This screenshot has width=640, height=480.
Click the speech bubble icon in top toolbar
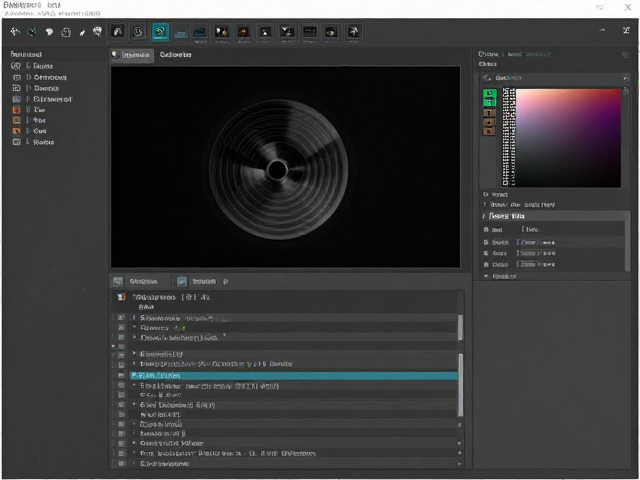pyautogui.click(x=49, y=32)
